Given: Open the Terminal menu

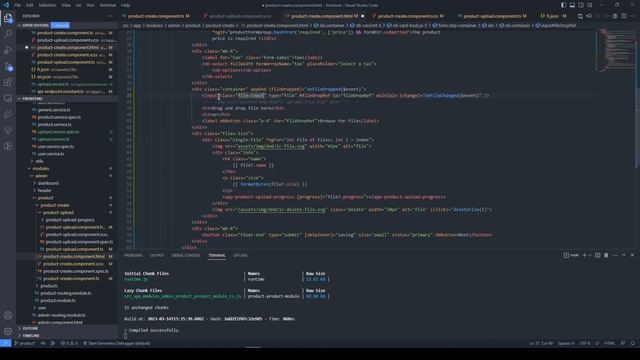Looking at the screenshot, I should (108, 5).
